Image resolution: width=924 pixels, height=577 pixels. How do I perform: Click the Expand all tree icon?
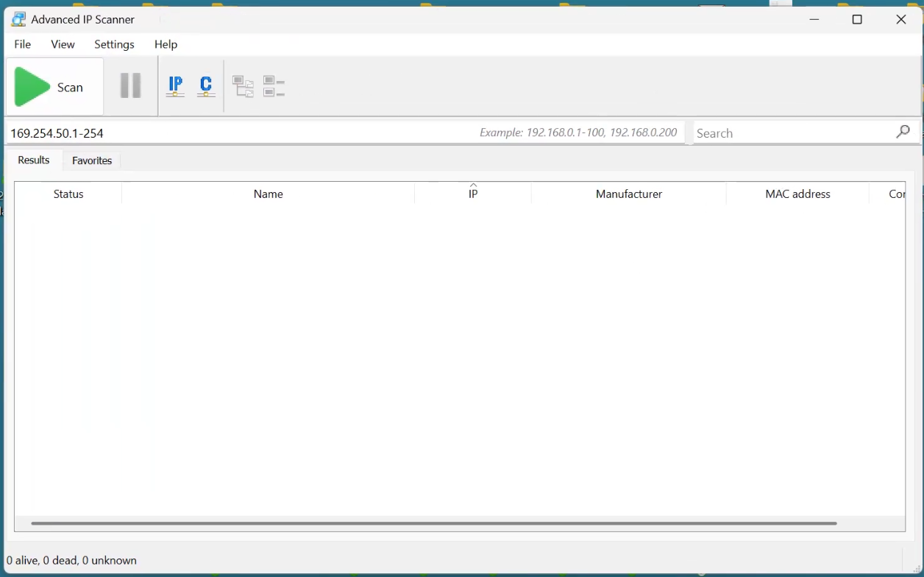point(243,87)
